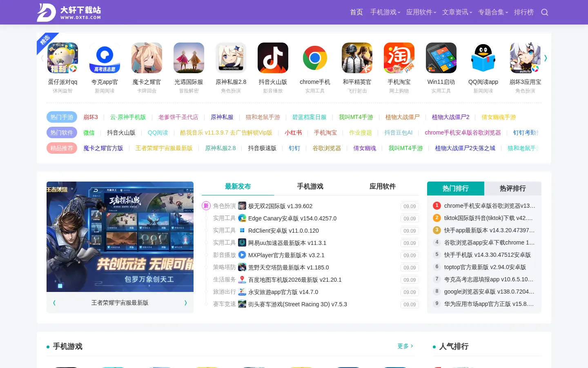The image size is (588, 368).
Task: Open the 云·原神手机版 link
Action: click(x=128, y=117)
